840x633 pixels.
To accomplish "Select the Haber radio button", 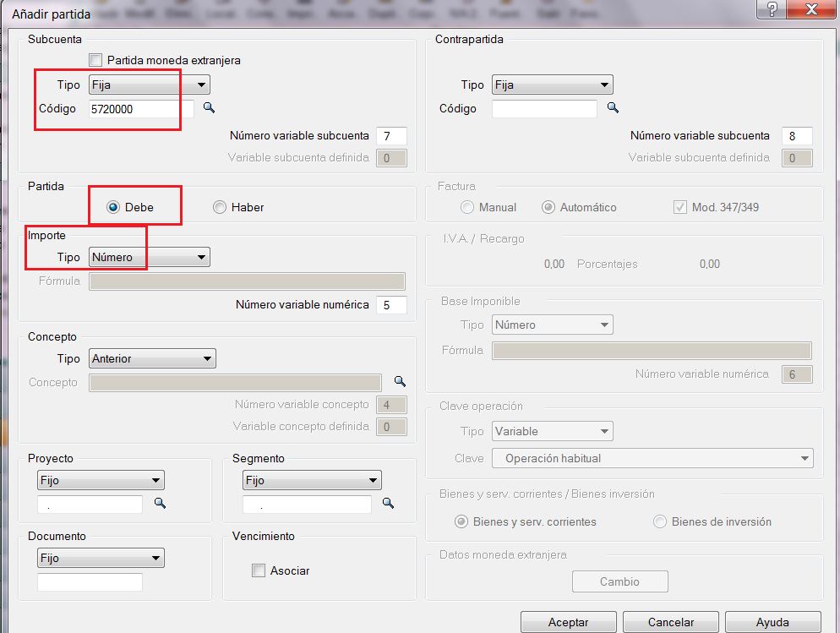I will point(220,207).
